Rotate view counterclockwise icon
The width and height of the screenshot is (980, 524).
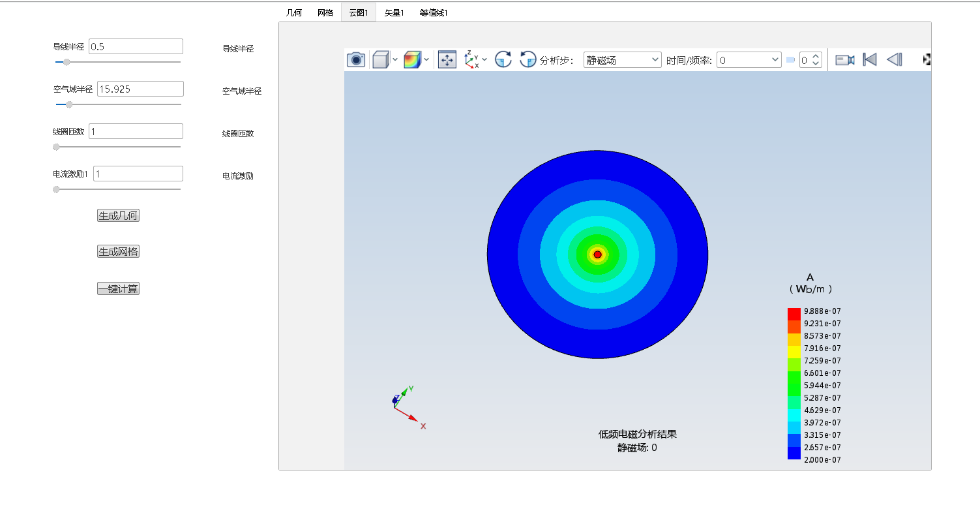(528, 60)
